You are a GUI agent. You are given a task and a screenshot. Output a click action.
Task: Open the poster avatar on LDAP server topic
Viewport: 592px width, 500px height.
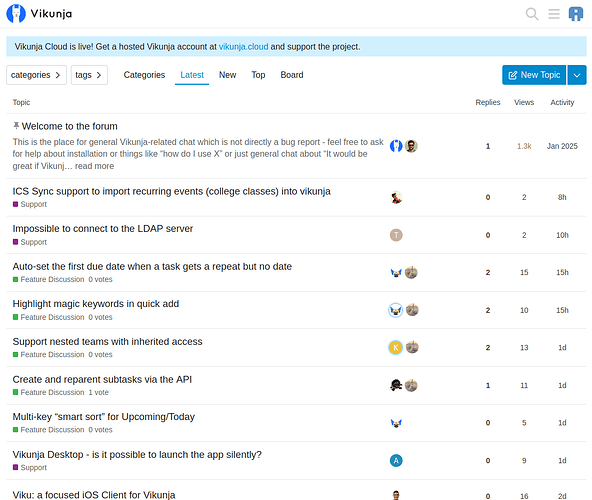click(396, 235)
